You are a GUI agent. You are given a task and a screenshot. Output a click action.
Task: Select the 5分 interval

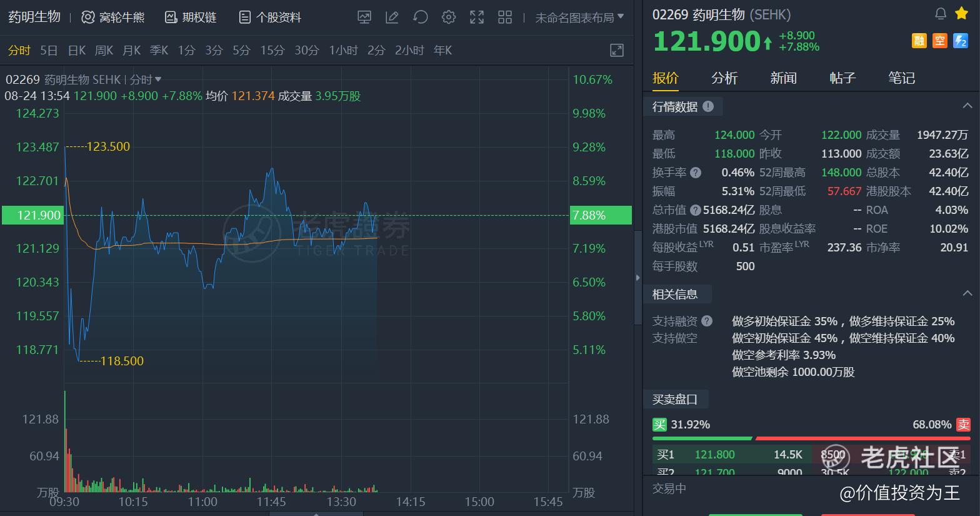[x=241, y=51]
